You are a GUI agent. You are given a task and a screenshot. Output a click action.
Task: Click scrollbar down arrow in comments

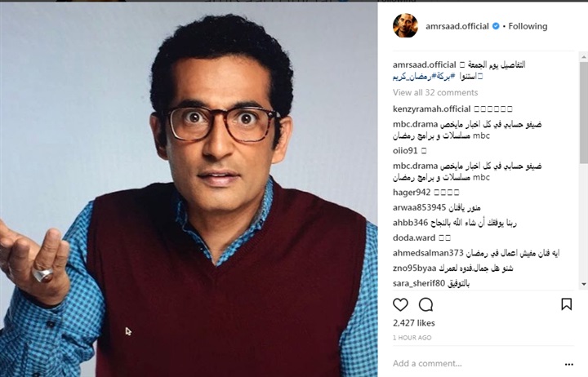pyautogui.click(x=584, y=284)
